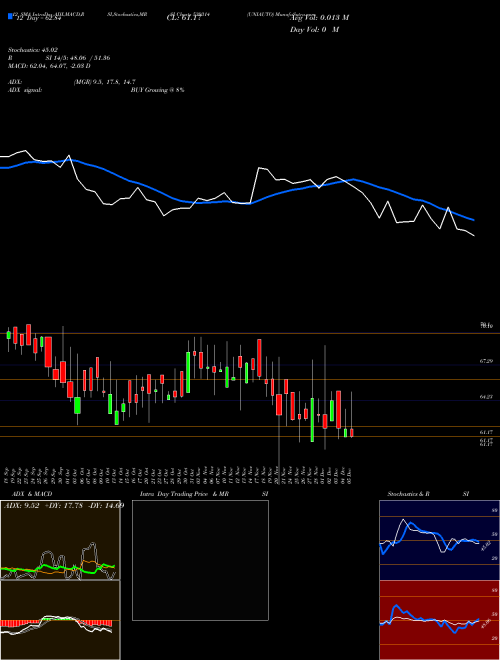Screen dimensions: 500x660
Task: Click the 64.23 price axis label
Action: [x=486, y=397]
